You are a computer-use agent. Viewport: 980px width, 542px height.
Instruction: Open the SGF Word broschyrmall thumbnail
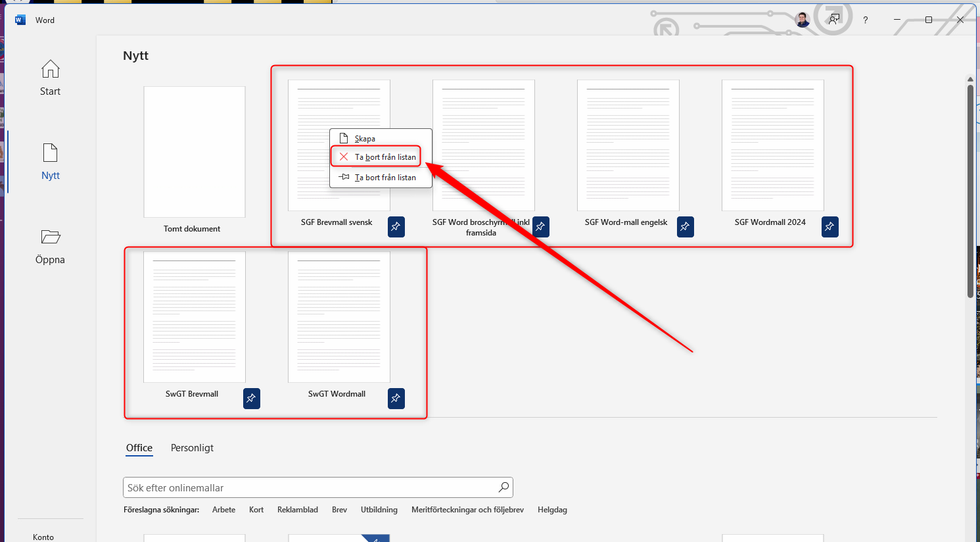(x=484, y=145)
